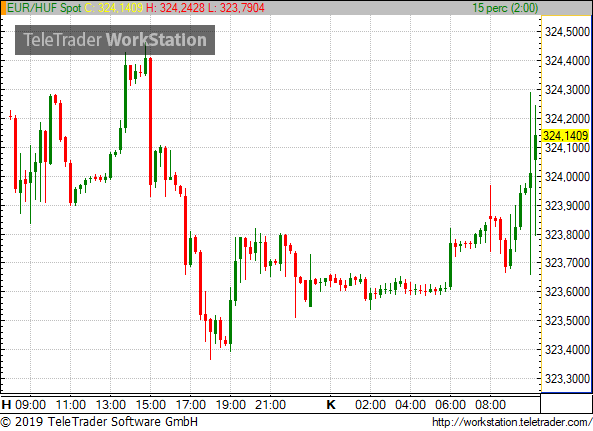Click the H day marker on time axis

pyautogui.click(x=6, y=405)
